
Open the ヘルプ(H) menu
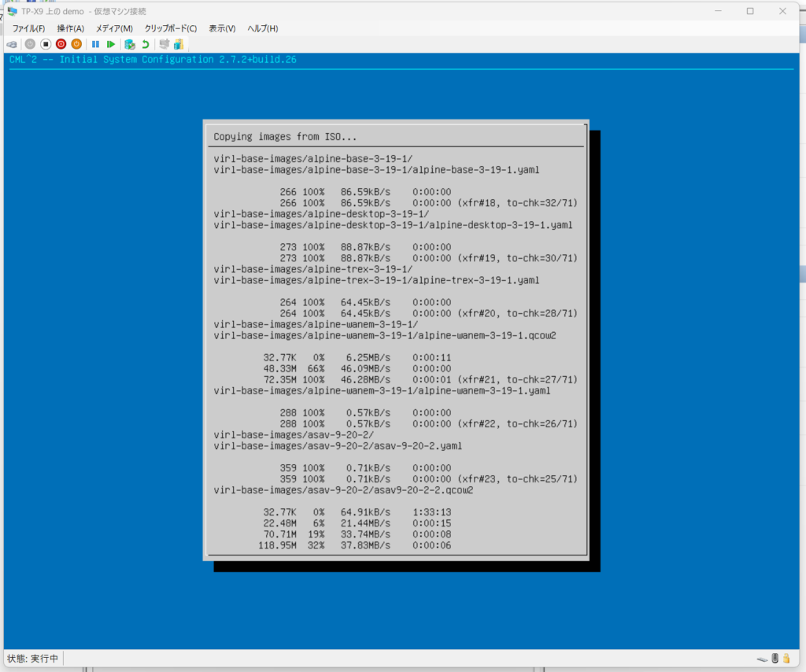point(263,28)
